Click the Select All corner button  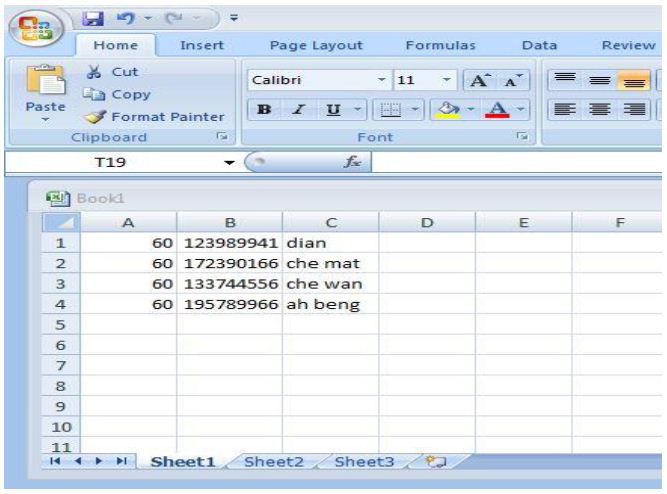[x=61, y=222]
